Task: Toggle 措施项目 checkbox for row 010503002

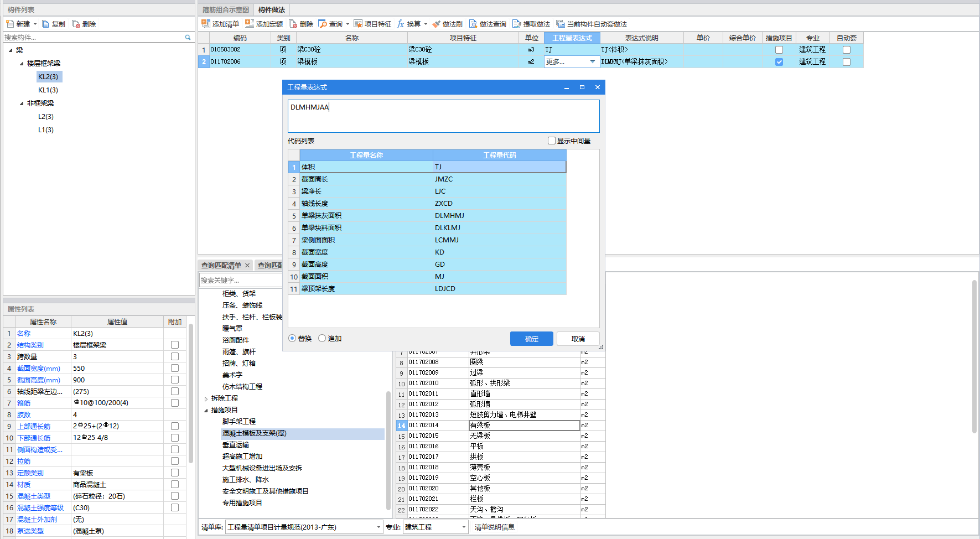Action: [779, 50]
